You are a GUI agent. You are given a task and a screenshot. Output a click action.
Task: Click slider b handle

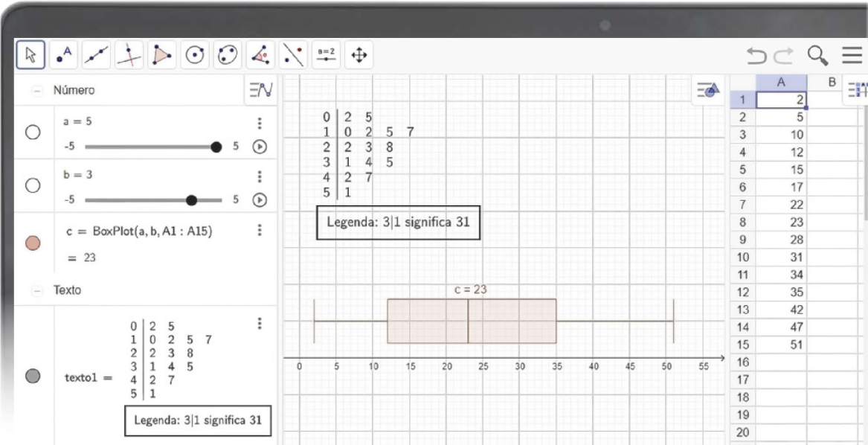point(192,200)
